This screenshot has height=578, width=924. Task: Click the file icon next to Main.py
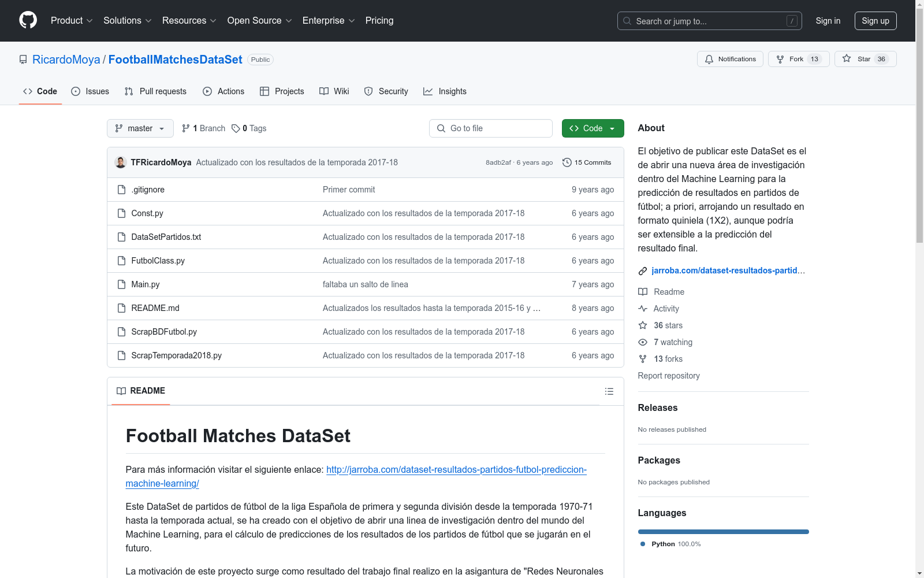pyautogui.click(x=121, y=284)
